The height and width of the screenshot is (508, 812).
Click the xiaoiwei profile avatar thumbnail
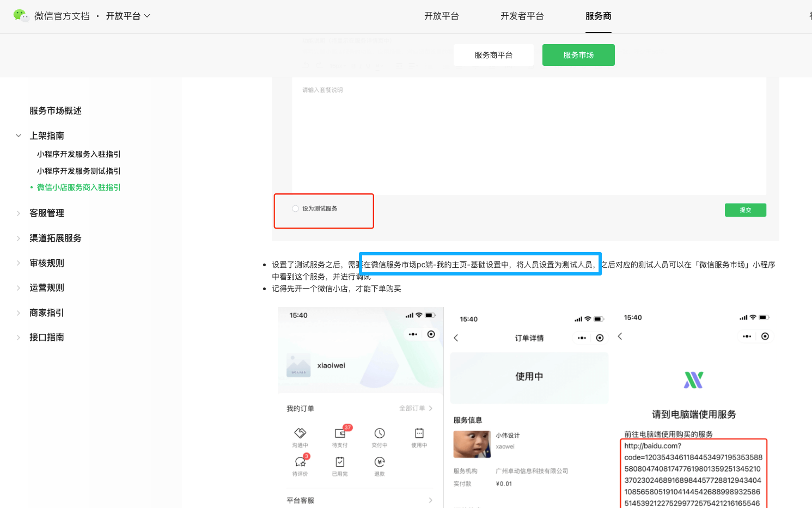click(x=298, y=365)
